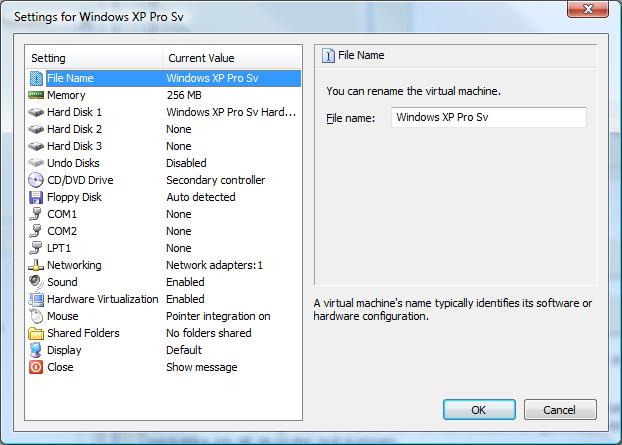This screenshot has width=622, height=445.
Task: Focus the File name text field
Action: tap(489, 117)
